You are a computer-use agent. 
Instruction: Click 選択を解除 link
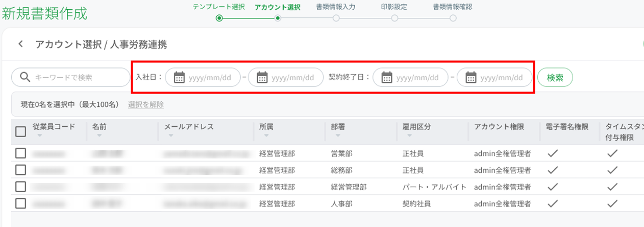pos(146,104)
